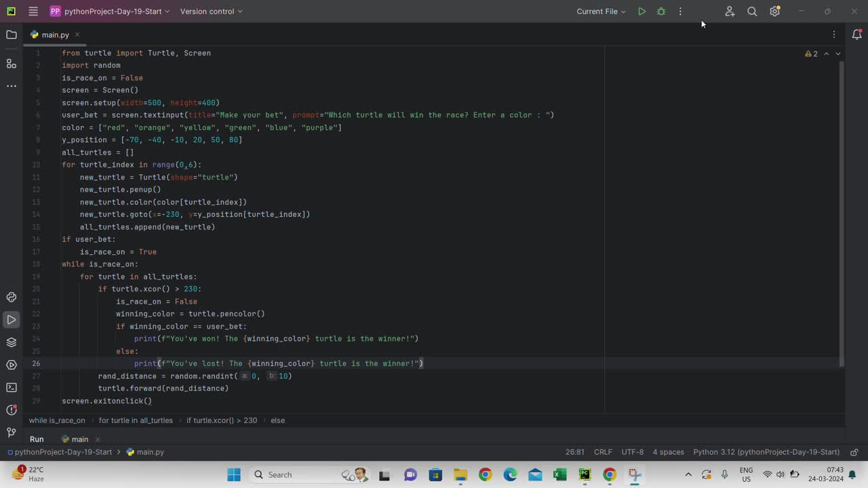Open the project dropdown pythonProject-Day-19-Start

110,12
